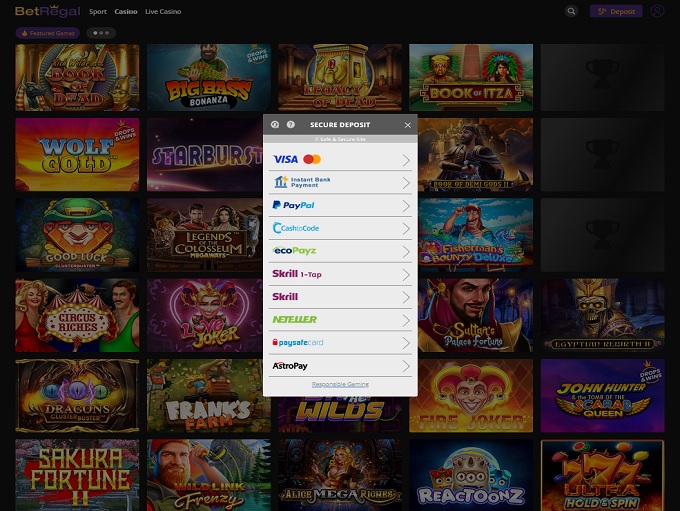Select PayPal as deposit method
This screenshot has width=680, height=511.
[340, 206]
